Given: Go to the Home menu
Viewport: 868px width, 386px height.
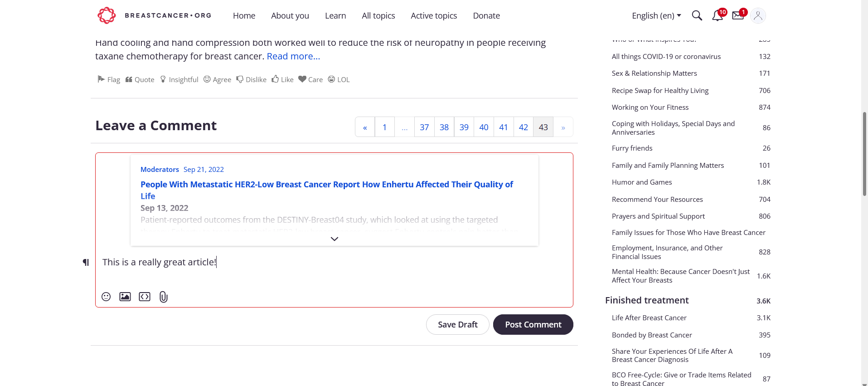Looking at the screenshot, I should click(x=244, y=16).
